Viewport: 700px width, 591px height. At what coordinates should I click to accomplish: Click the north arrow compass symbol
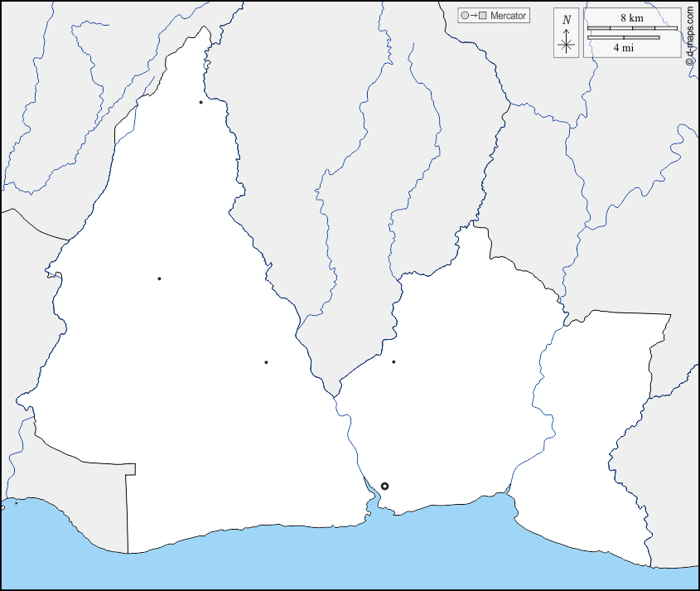pyautogui.click(x=567, y=41)
